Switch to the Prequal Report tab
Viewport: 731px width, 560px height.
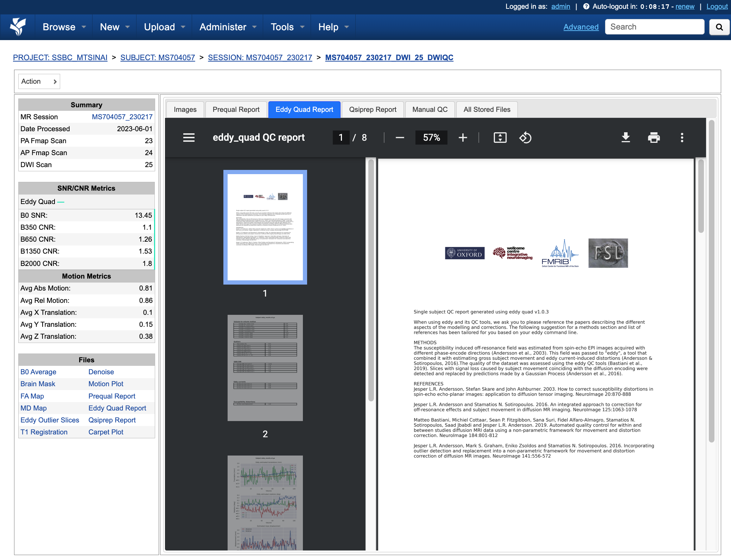[x=236, y=109]
